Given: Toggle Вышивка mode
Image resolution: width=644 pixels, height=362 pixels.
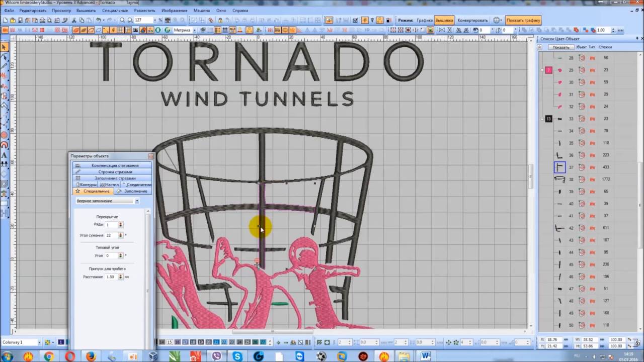Looking at the screenshot, I should [x=444, y=20].
